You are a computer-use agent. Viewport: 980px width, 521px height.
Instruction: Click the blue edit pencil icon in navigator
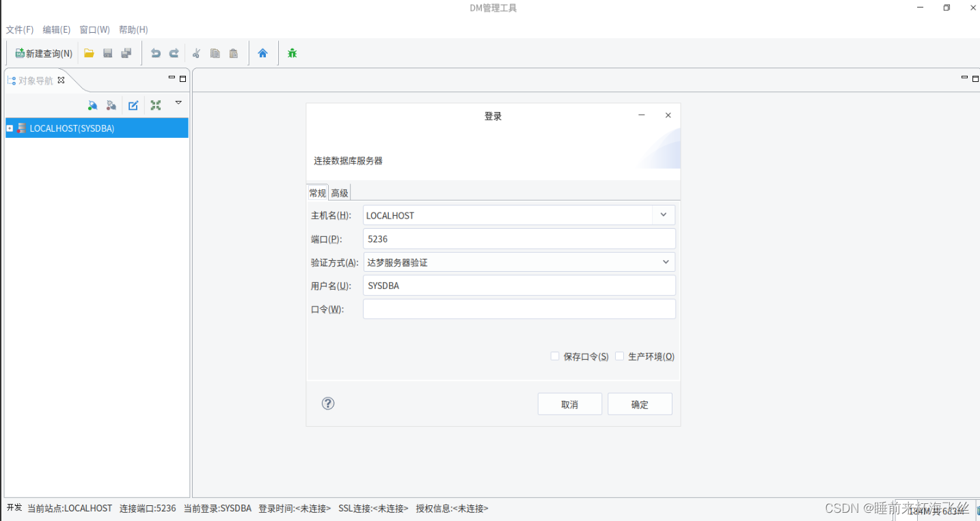click(134, 105)
